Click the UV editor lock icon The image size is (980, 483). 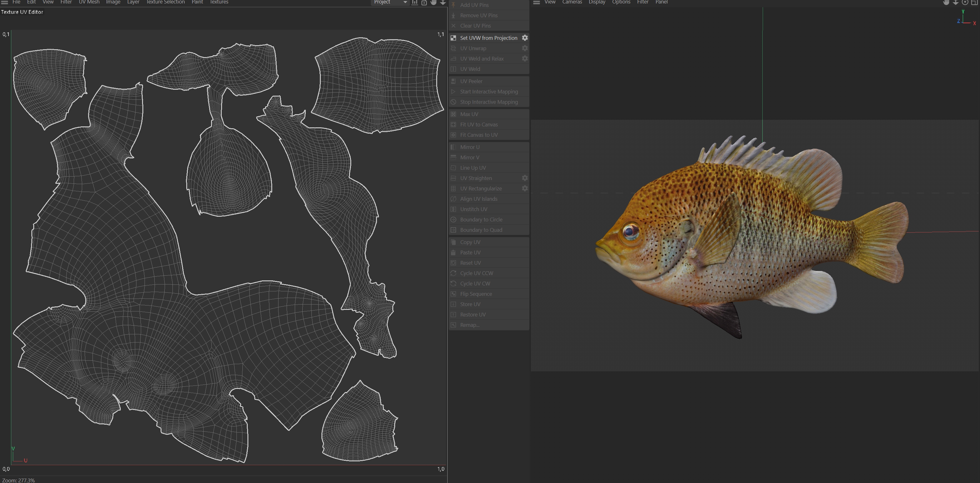(424, 3)
